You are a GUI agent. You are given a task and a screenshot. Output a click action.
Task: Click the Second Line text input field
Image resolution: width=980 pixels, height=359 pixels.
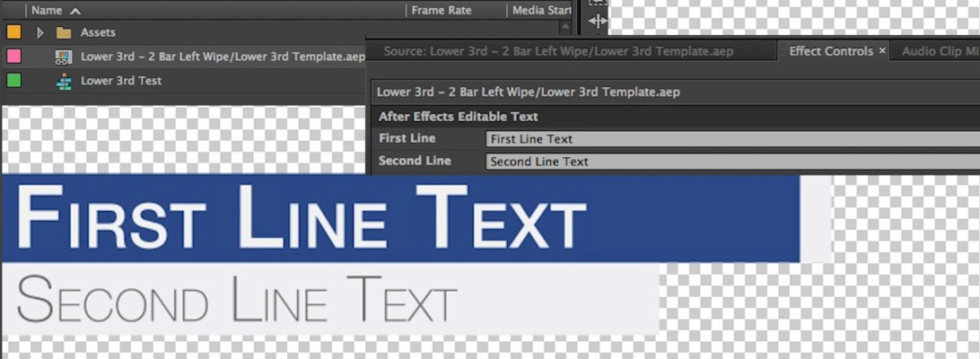pos(731,162)
